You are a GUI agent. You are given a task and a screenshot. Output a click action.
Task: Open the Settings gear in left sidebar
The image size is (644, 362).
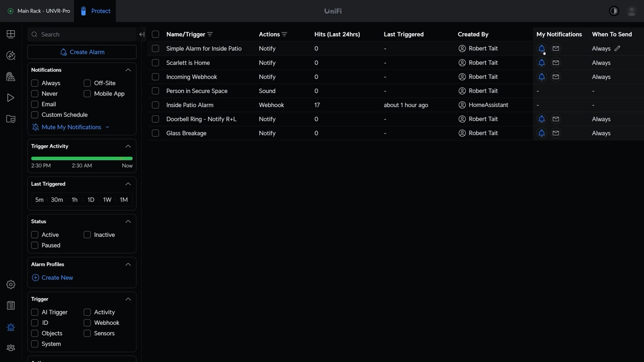click(x=11, y=285)
